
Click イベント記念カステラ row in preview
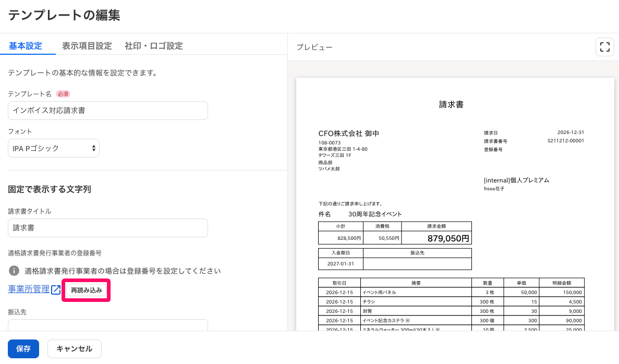451,321
